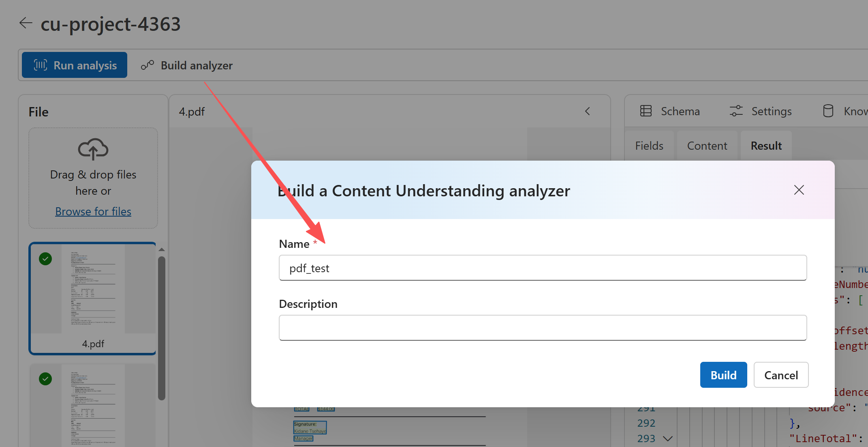Click scrollbar up arrow in file list
868x447 pixels.
tap(162, 249)
